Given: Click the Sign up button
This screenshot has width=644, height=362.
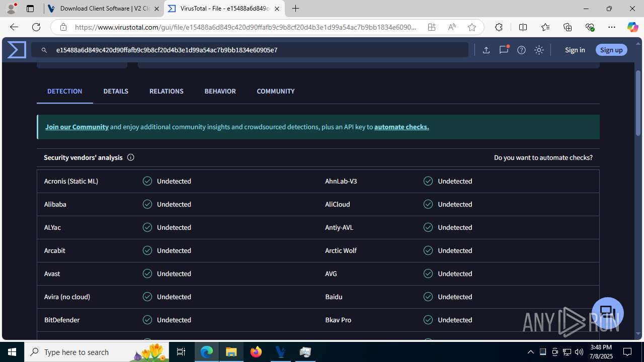Looking at the screenshot, I should click(x=611, y=50).
